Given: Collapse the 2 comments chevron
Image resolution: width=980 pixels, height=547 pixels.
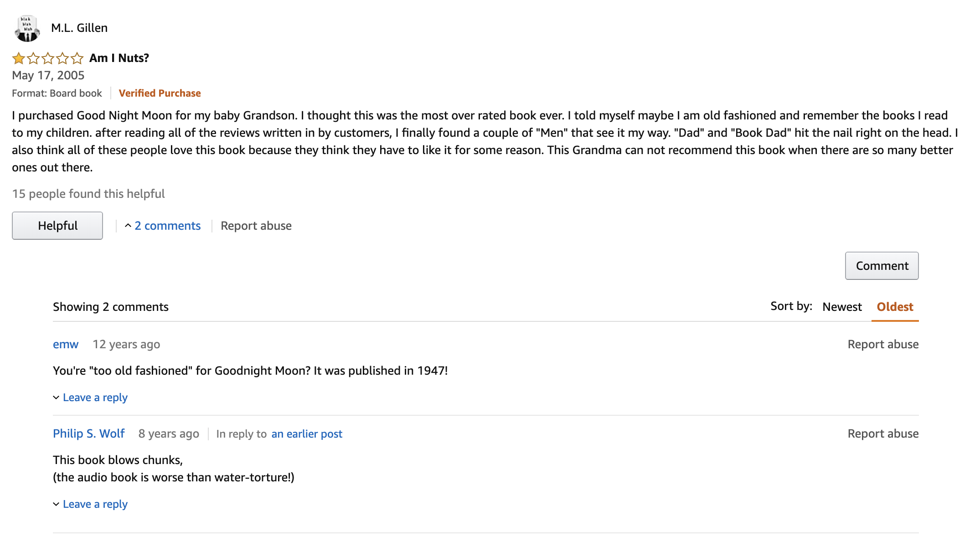Looking at the screenshot, I should (x=128, y=226).
